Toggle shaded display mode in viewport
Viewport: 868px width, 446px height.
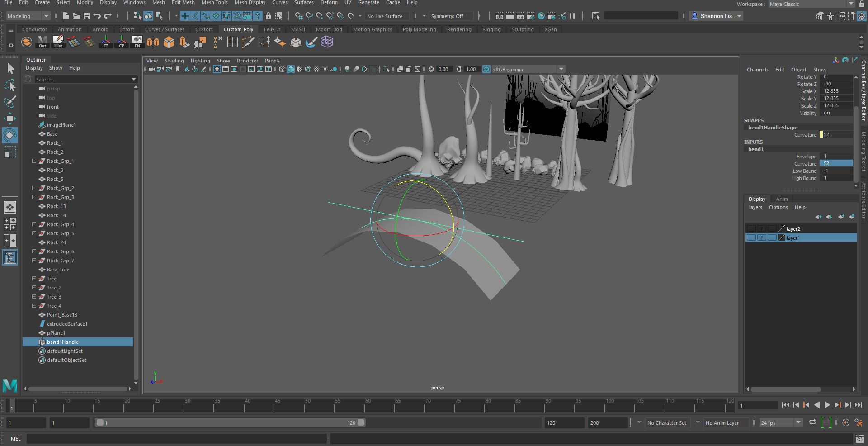coord(290,69)
